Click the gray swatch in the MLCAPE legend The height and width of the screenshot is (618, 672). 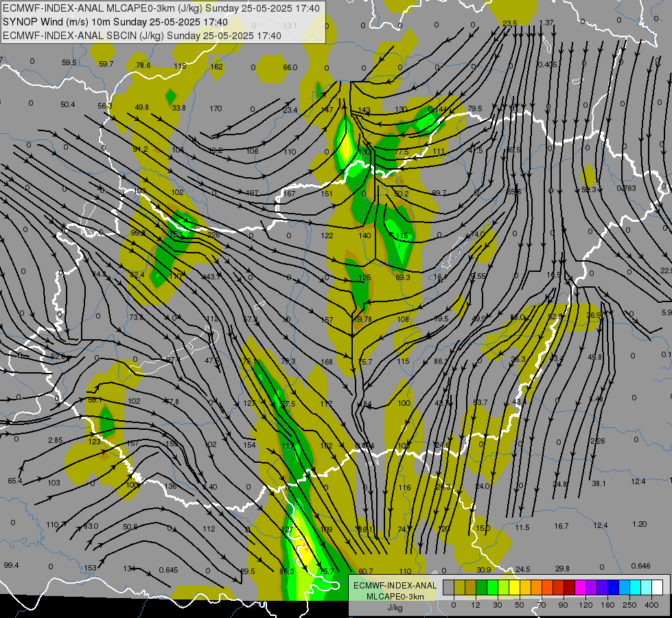[x=449, y=587]
